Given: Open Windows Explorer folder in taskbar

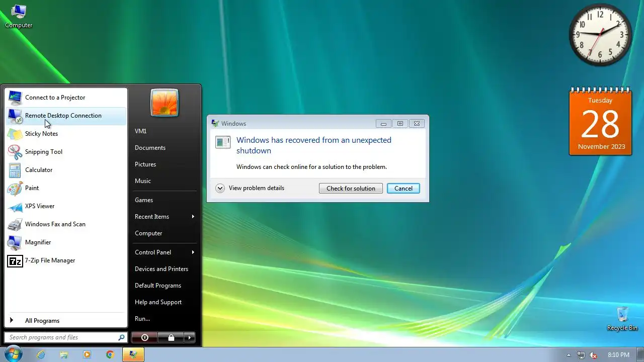Looking at the screenshot, I should pos(64,354).
